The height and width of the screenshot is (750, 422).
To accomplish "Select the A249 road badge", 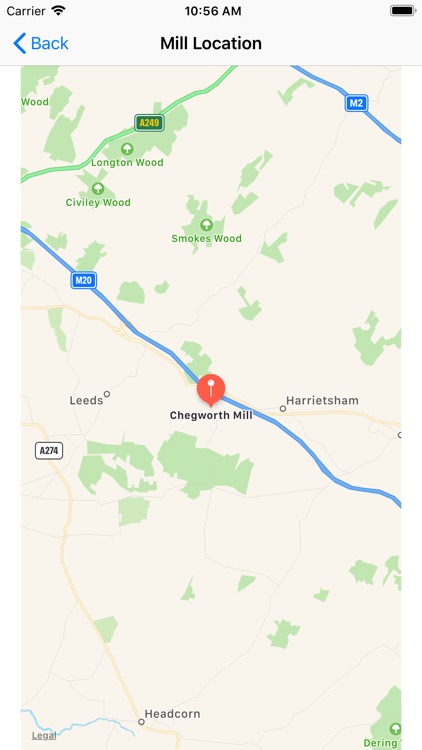I will [149, 123].
